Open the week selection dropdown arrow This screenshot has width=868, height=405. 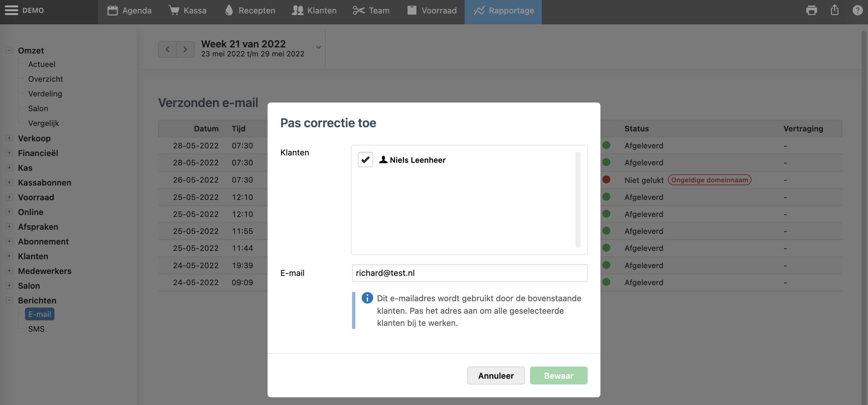point(318,47)
